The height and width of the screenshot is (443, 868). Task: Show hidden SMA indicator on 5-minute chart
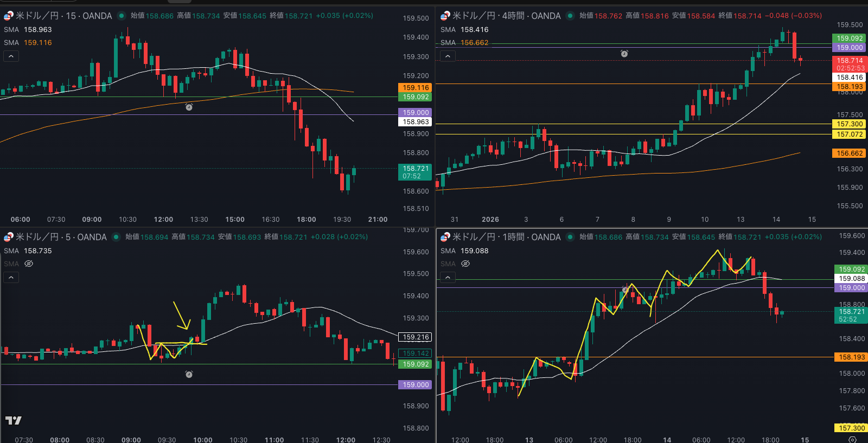click(29, 264)
